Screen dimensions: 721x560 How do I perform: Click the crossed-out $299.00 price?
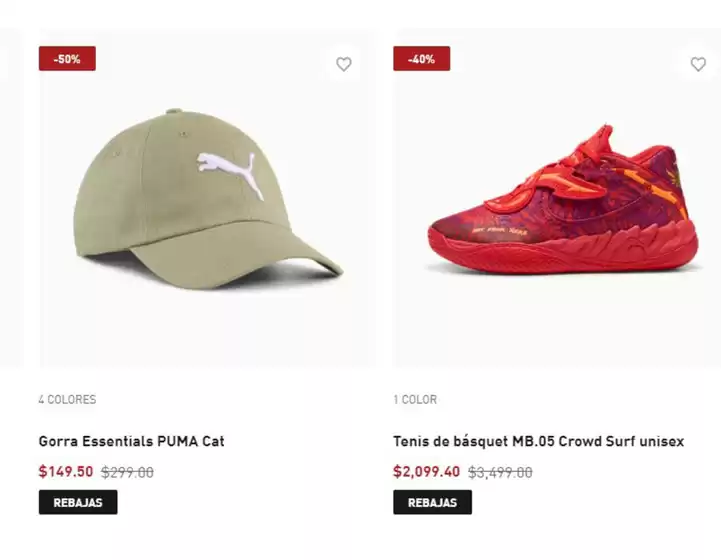click(x=127, y=472)
